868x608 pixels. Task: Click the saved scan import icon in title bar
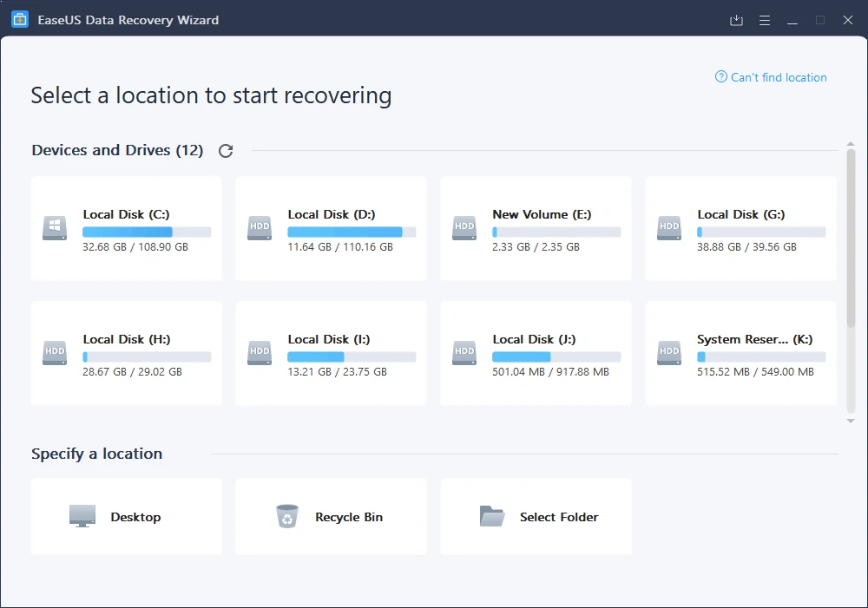tap(736, 20)
